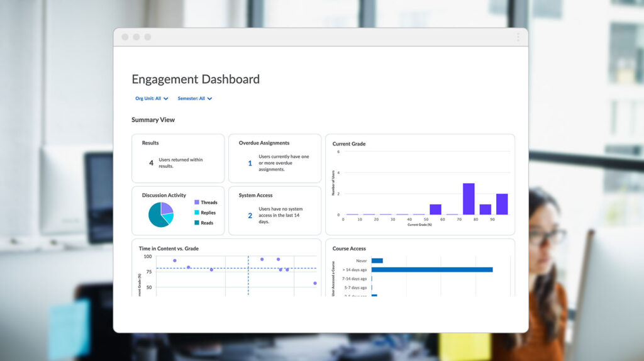The image size is (644, 361).
Task: Click the rightmost bar in Current Grade chart
Action: pos(502,204)
